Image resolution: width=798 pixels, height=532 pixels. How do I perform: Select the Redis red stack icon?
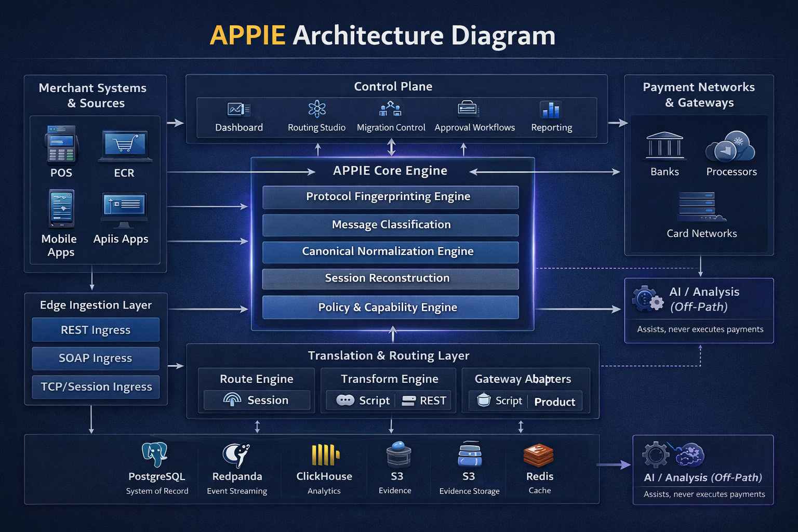pyautogui.click(x=539, y=456)
